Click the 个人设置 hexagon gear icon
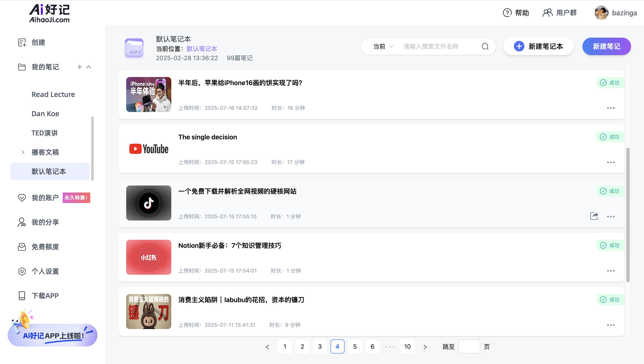 pos(22,271)
